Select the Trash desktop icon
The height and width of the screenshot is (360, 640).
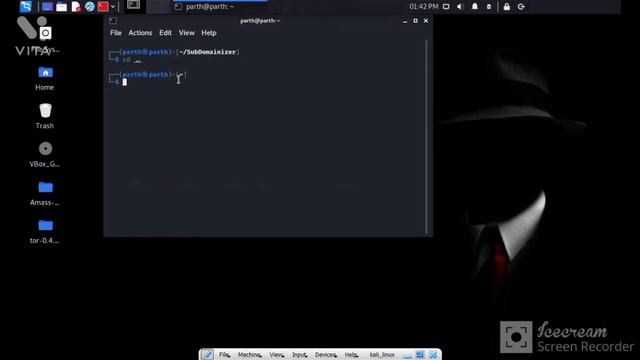[x=45, y=116]
